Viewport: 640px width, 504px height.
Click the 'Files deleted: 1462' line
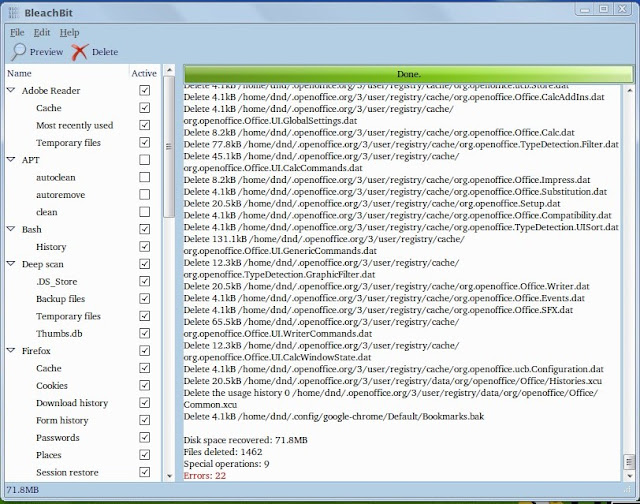tap(223, 452)
